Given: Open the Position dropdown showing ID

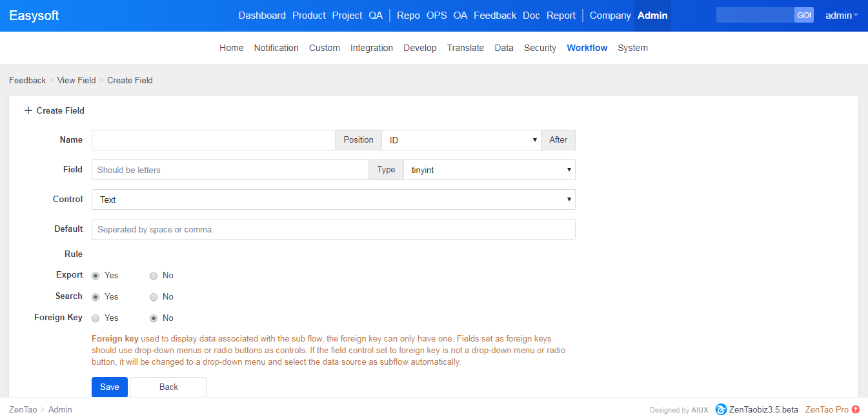Looking at the screenshot, I should click(x=461, y=140).
